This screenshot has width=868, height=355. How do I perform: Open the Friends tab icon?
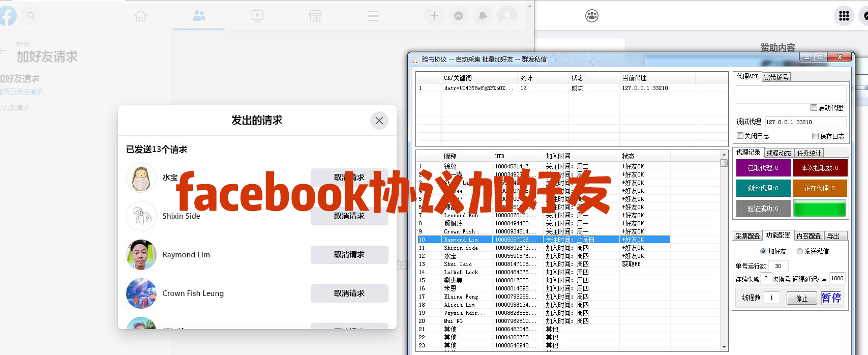[199, 16]
